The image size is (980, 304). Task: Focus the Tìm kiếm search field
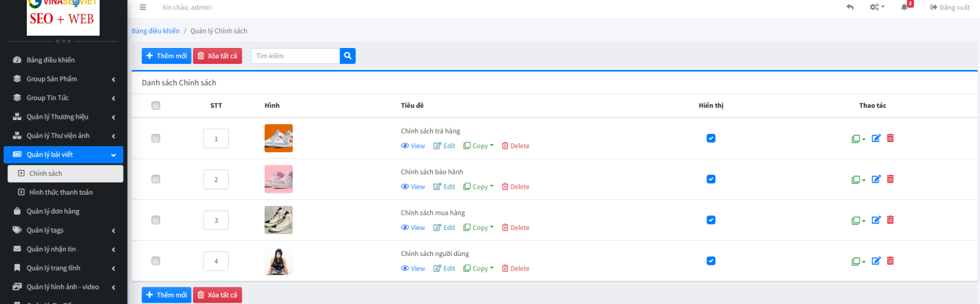pos(296,56)
